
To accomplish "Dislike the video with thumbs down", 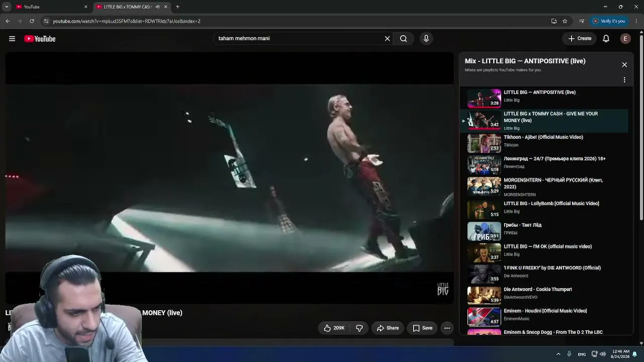I will (359, 328).
